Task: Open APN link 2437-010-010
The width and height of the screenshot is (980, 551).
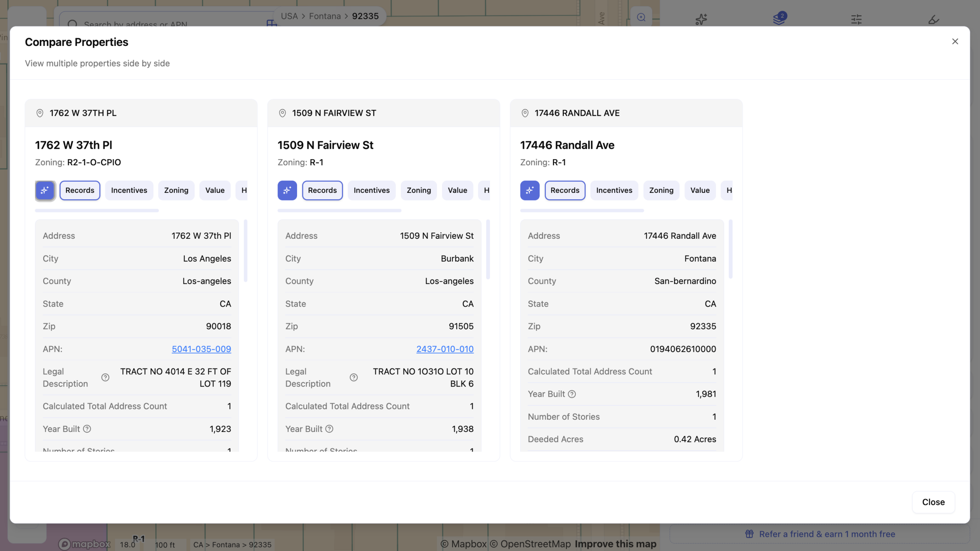Action: [x=445, y=349]
